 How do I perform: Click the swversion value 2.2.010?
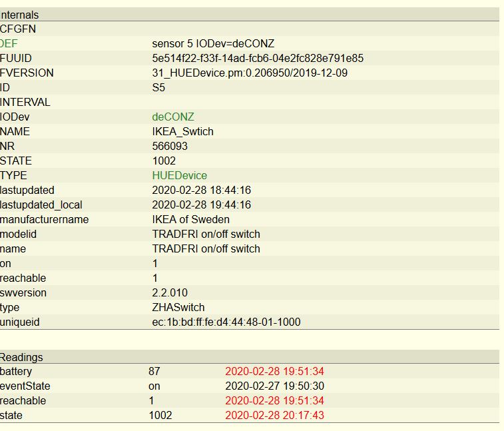pyautogui.click(x=170, y=292)
